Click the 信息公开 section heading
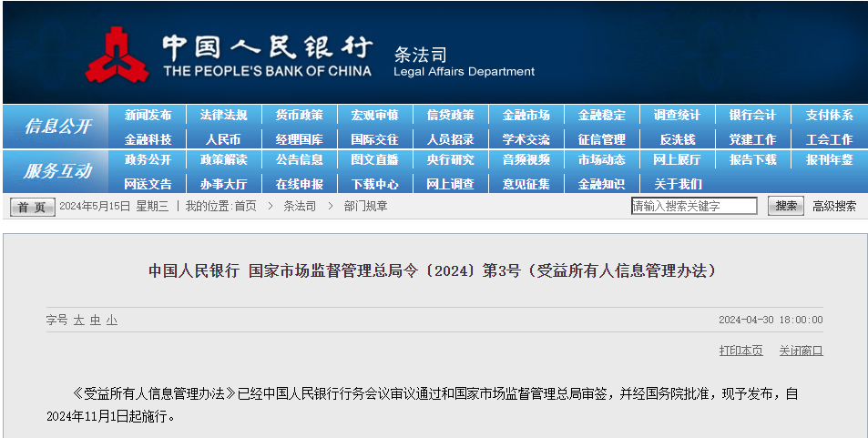 (x=57, y=127)
